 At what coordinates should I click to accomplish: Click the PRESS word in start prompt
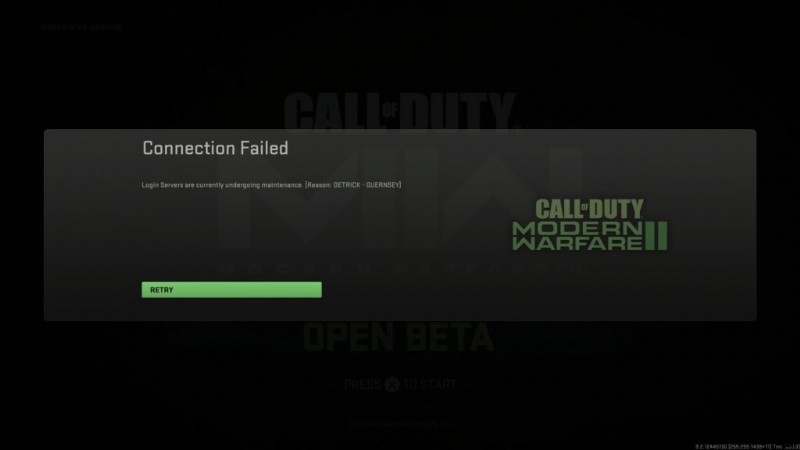pos(363,384)
